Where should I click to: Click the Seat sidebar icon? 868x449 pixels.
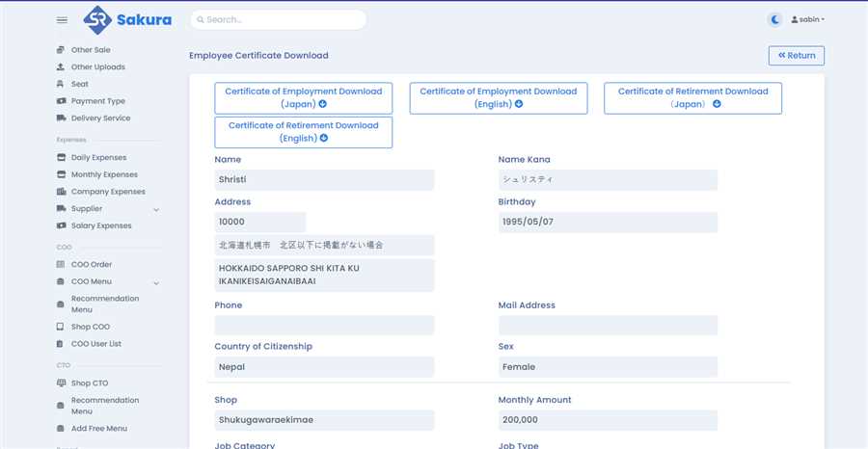click(x=61, y=84)
